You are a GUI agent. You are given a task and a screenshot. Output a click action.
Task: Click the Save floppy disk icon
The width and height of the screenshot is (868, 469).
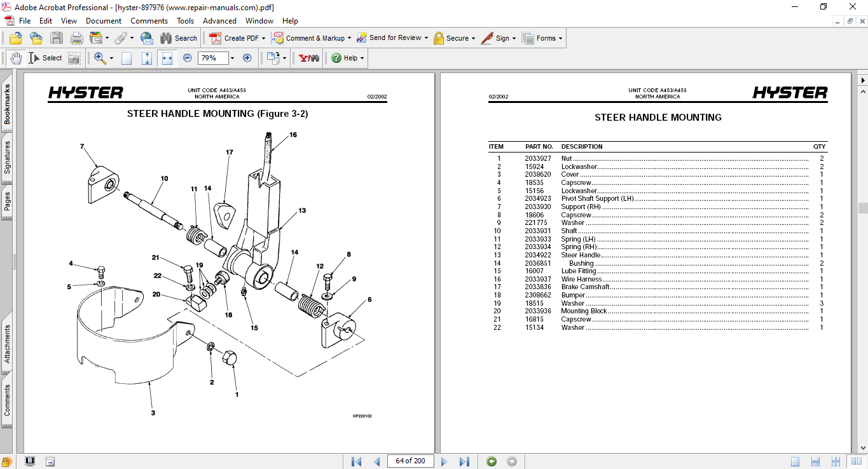tap(57, 38)
